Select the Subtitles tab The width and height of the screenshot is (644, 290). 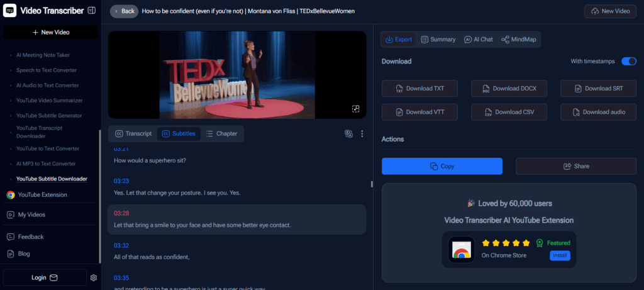179,133
